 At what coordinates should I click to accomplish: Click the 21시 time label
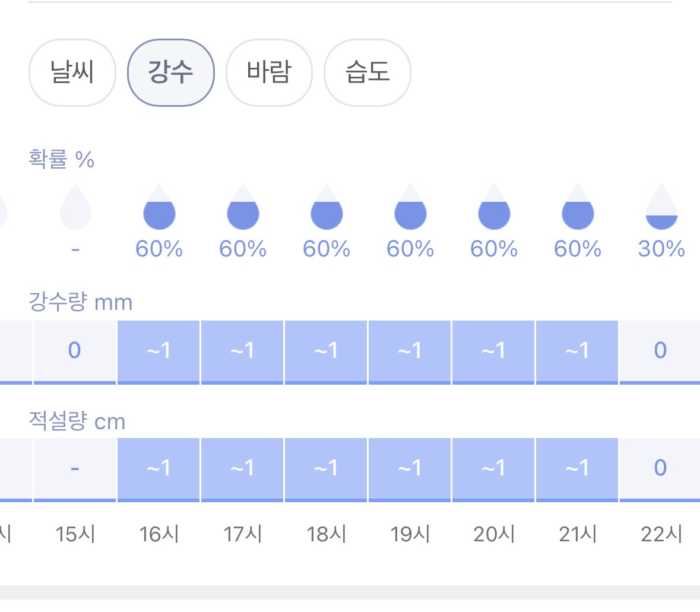(578, 534)
